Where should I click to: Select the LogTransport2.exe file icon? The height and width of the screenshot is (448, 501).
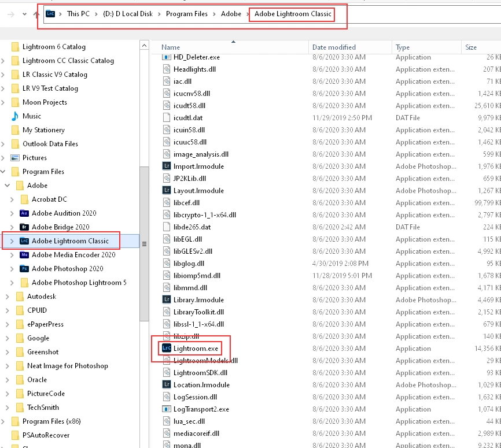(x=167, y=409)
